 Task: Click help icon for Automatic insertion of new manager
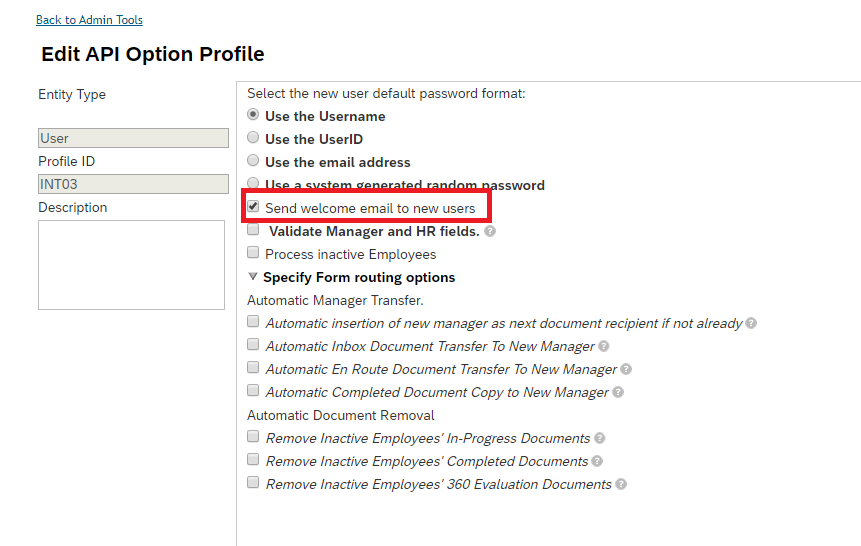point(751,324)
